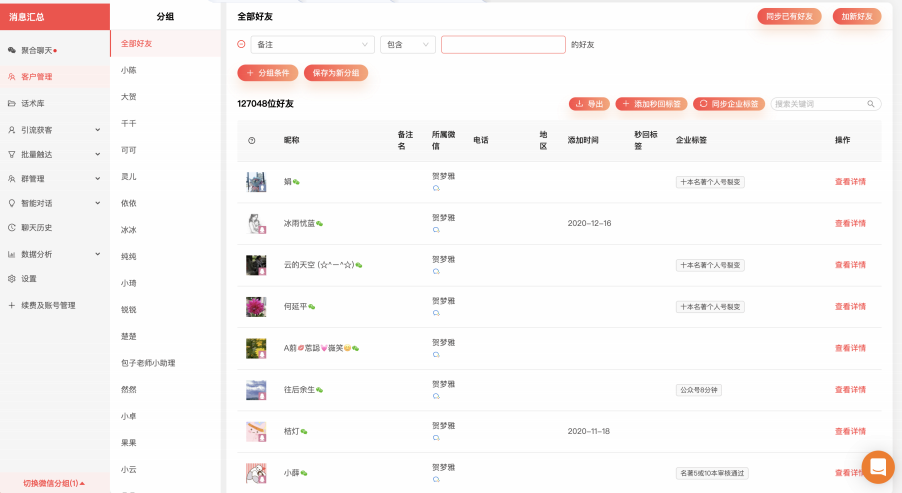Image resolution: width=902 pixels, height=493 pixels.
Task: Click the 客户管理 people icon
Action: 12,77
